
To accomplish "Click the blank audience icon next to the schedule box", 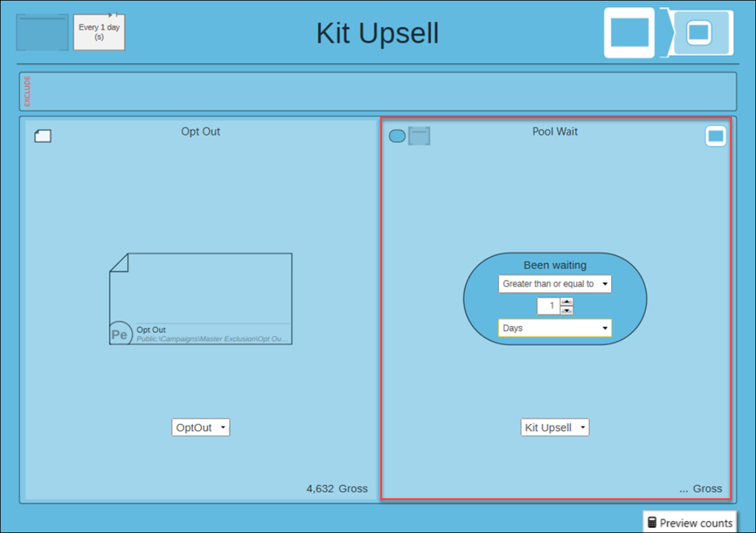I will [42, 32].
